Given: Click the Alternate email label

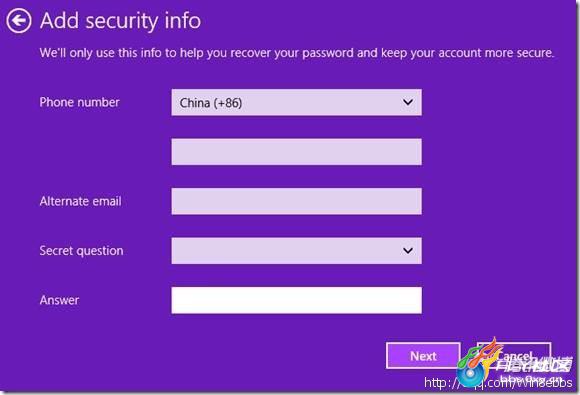Looking at the screenshot, I should click(80, 201).
